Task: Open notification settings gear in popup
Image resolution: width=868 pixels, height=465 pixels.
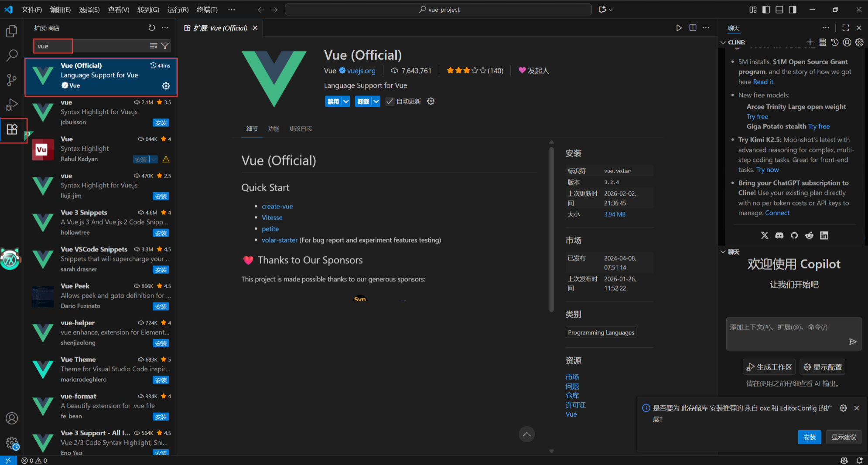Action: tap(843, 408)
